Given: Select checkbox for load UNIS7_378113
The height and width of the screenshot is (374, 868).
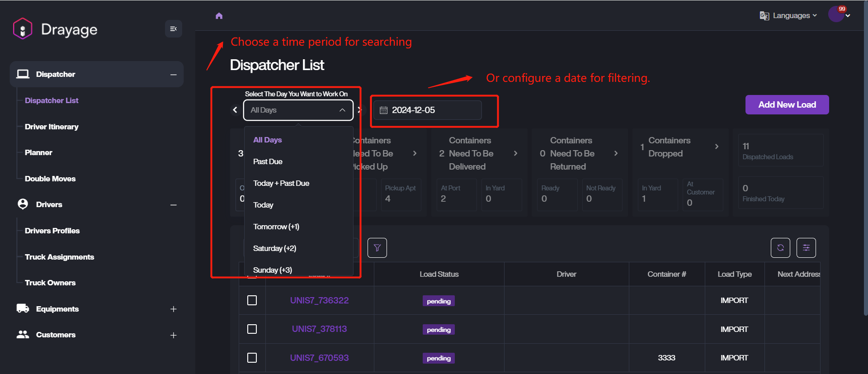Looking at the screenshot, I should coord(252,329).
